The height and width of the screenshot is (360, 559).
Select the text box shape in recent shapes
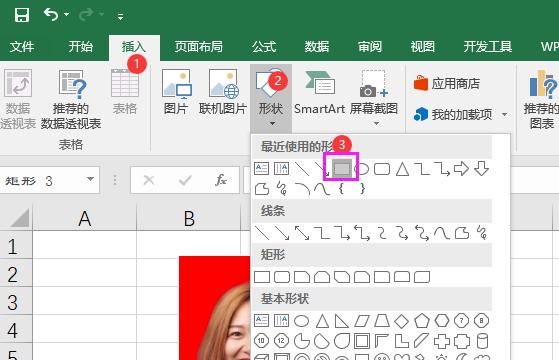[x=261, y=169]
